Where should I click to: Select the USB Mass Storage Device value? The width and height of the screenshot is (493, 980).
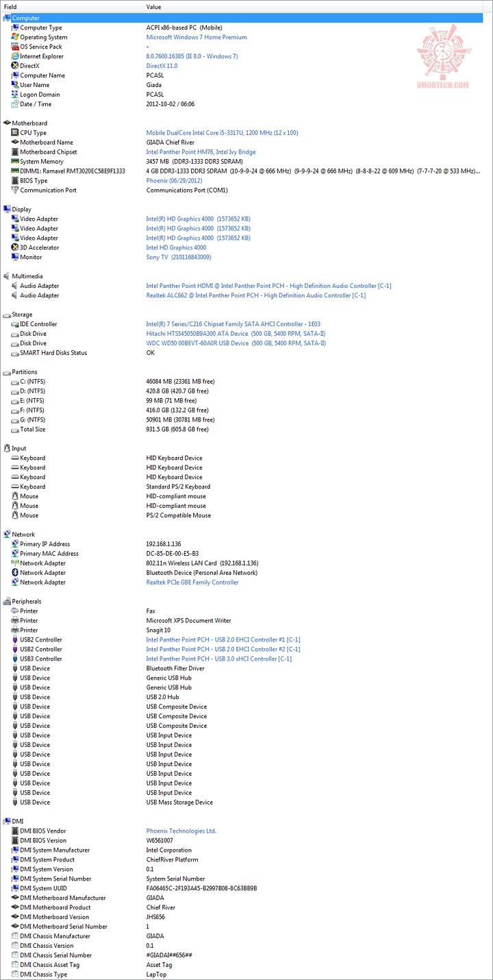[x=179, y=803]
